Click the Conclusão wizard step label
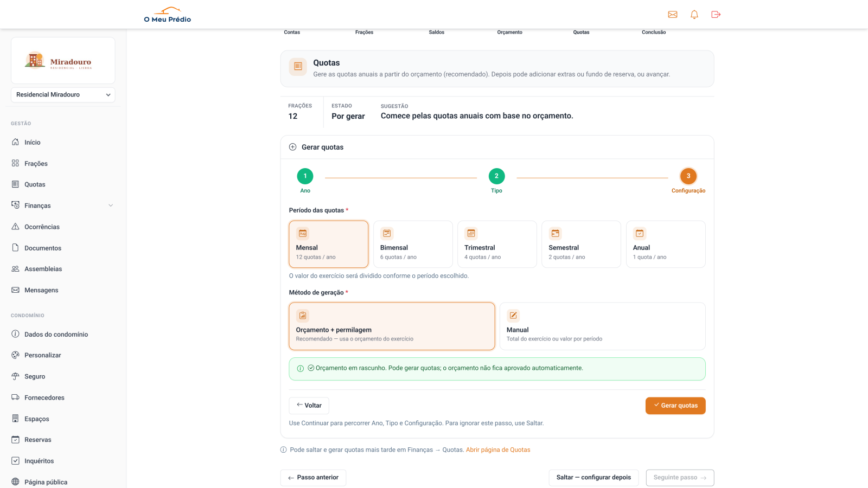This screenshot has width=868, height=488. click(654, 33)
